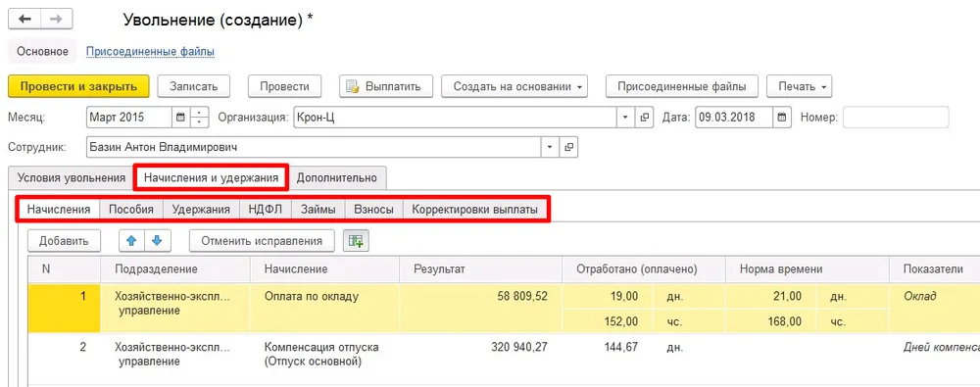This screenshot has width=980, height=387.
Task: Click into the Номер field
Action: pyautogui.click(x=896, y=117)
